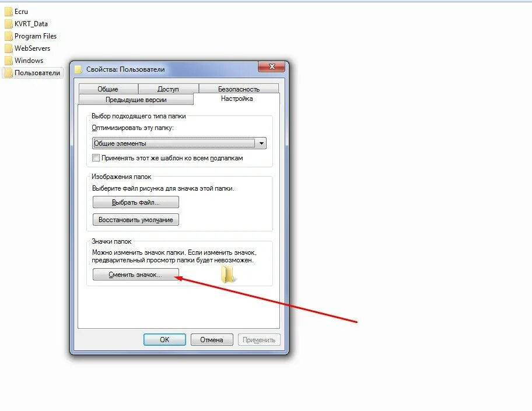Click the Пользователи folder icon in list
The image size is (532, 411).
pyautogui.click(x=9, y=73)
